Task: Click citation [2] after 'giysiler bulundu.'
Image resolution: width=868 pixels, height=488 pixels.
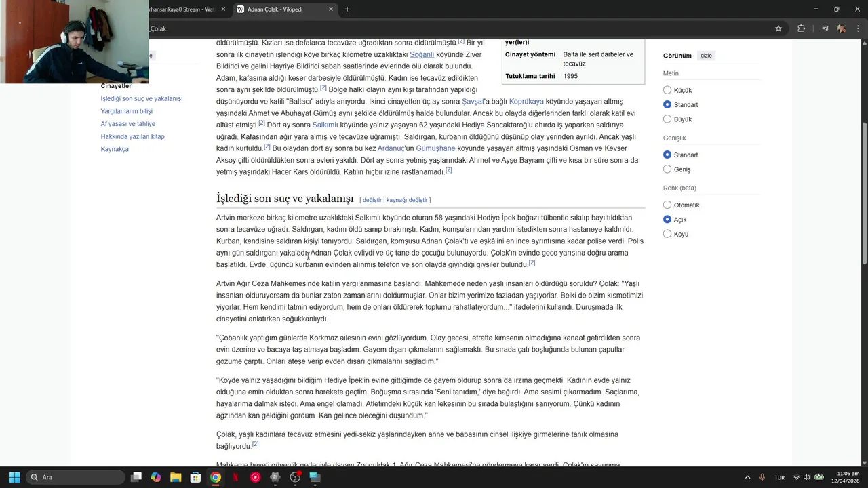Action: (x=532, y=262)
